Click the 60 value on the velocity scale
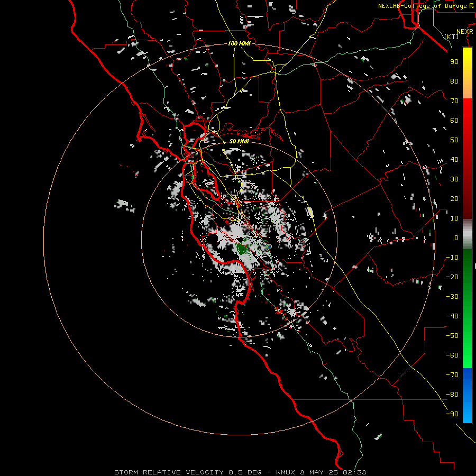 pyautogui.click(x=454, y=120)
